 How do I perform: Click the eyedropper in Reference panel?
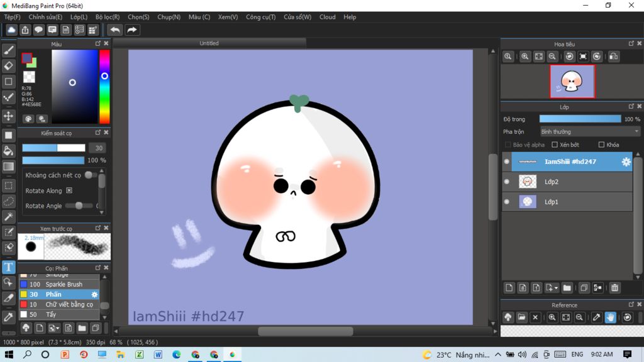[x=597, y=317]
